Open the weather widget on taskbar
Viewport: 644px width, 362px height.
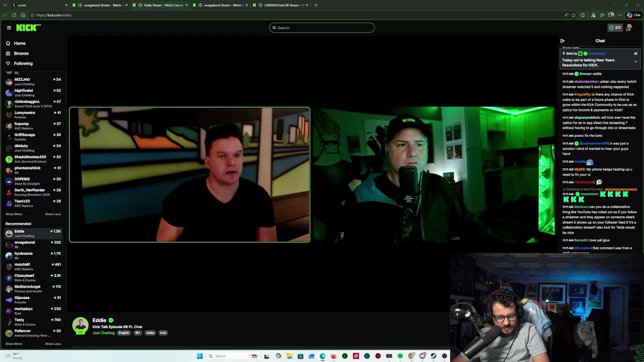click(13, 356)
